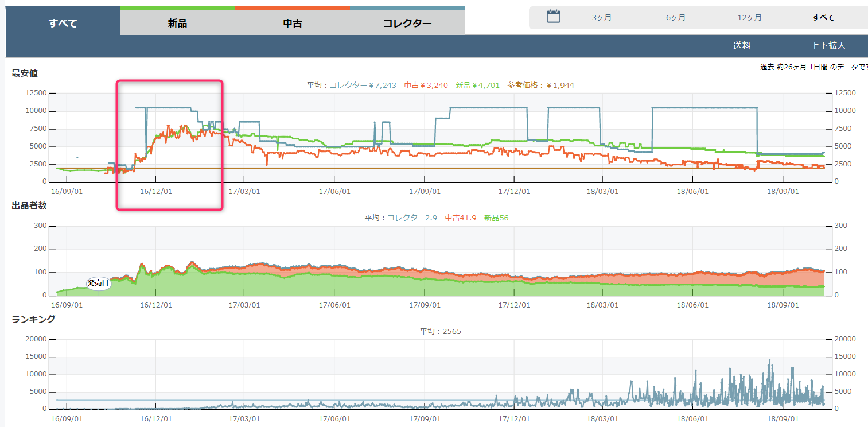Switch to the コレクター tab
The height and width of the screenshot is (427, 868).
coord(407,24)
